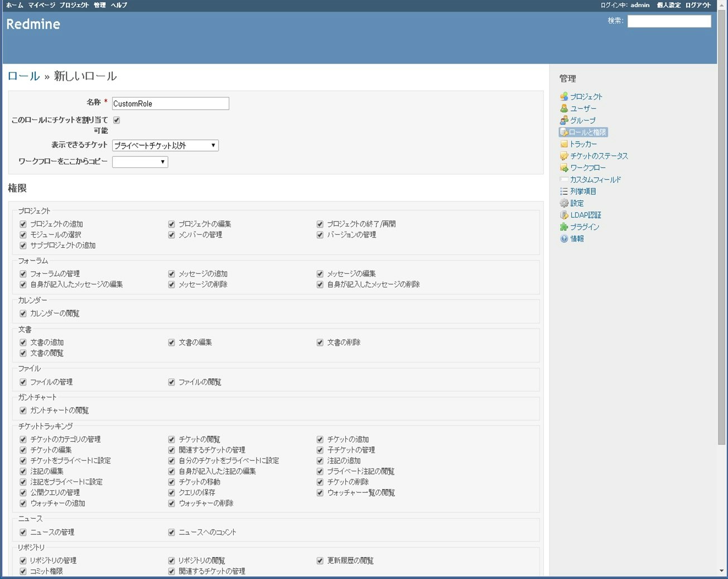Open 管理 in top menu
Image resolution: width=728 pixels, height=579 pixels.
tap(99, 5)
